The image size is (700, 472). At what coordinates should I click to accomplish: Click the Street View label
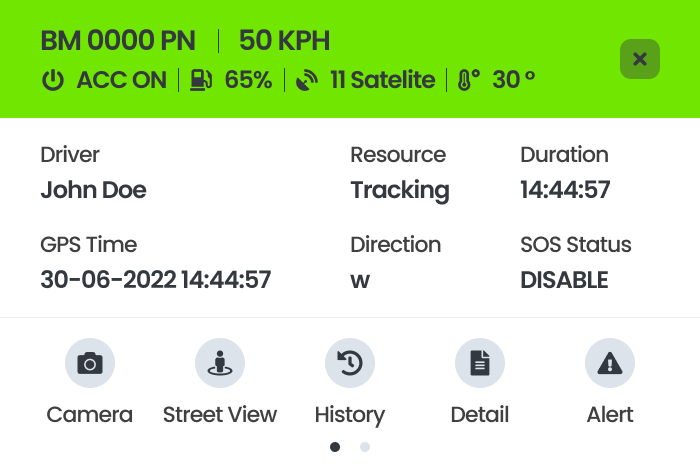pos(220,414)
